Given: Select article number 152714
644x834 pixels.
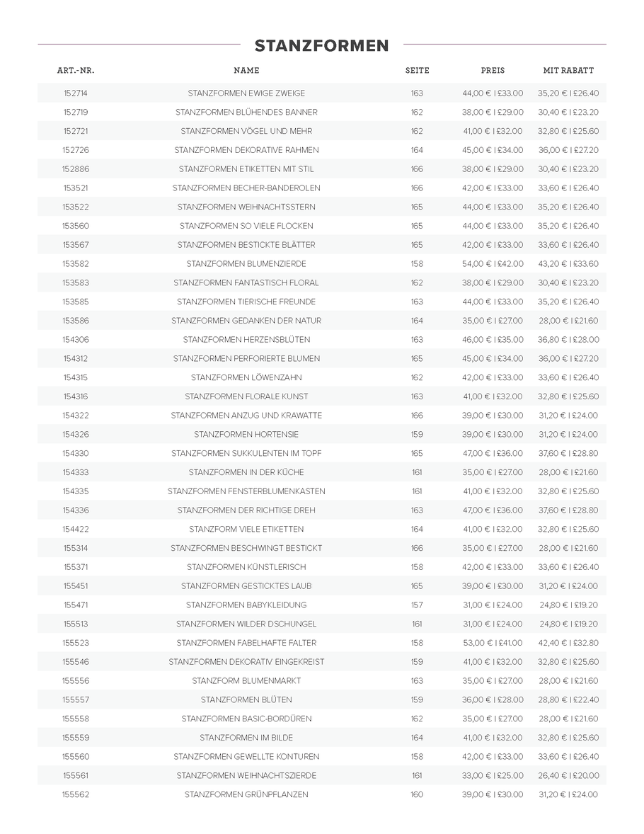Looking at the screenshot, I should 76,93.
